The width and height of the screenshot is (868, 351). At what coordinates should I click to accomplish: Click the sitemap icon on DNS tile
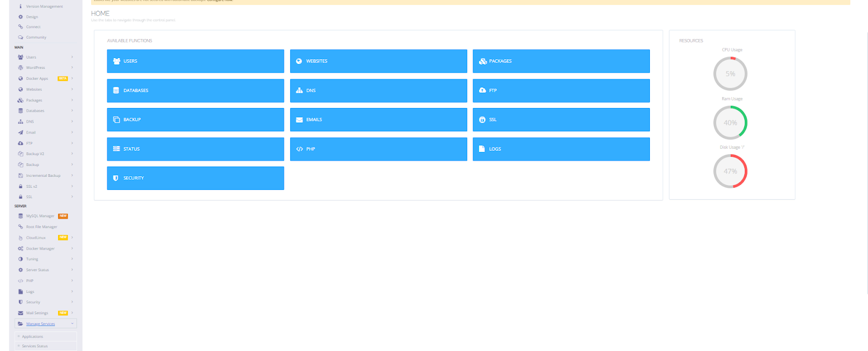[299, 91]
